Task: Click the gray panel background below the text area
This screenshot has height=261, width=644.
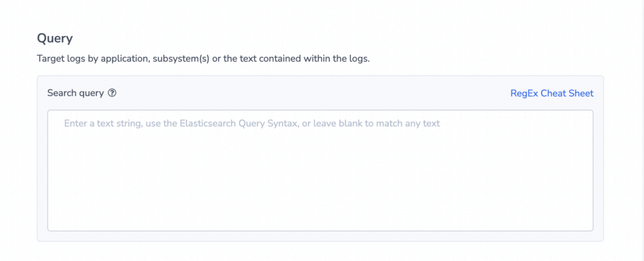Action: tap(320, 236)
